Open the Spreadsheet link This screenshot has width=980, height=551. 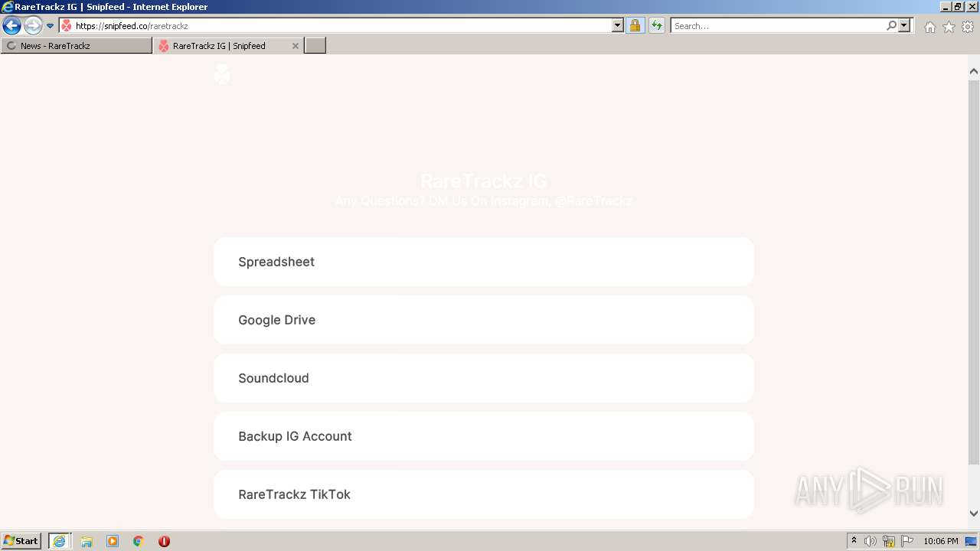[484, 262]
